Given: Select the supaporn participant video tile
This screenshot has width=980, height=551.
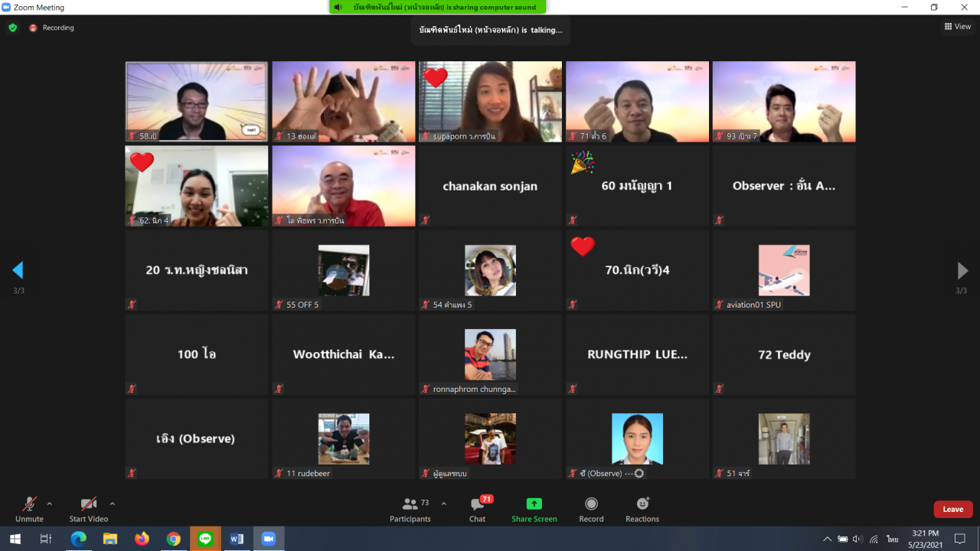Looking at the screenshot, I should click(x=490, y=102).
